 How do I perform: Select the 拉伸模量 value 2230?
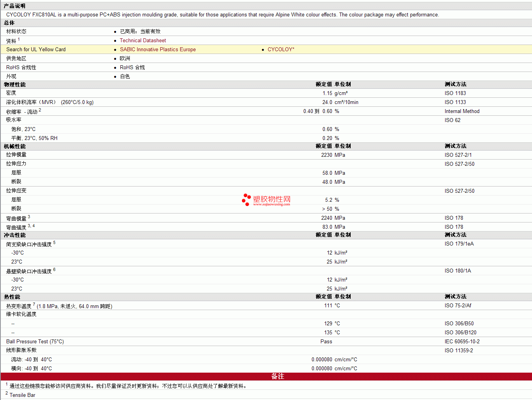(x=327, y=155)
